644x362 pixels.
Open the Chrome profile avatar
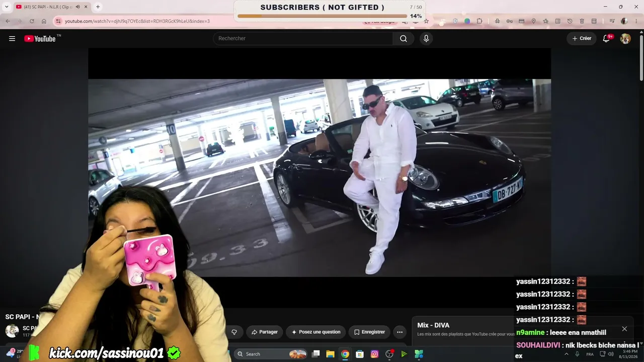pyautogui.click(x=624, y=21)
